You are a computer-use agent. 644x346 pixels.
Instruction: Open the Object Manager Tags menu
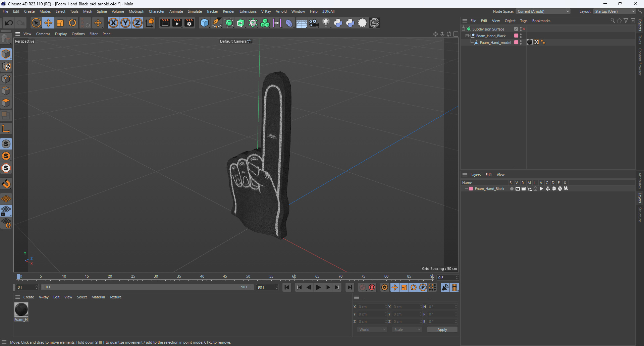click(x=524, y=21)
